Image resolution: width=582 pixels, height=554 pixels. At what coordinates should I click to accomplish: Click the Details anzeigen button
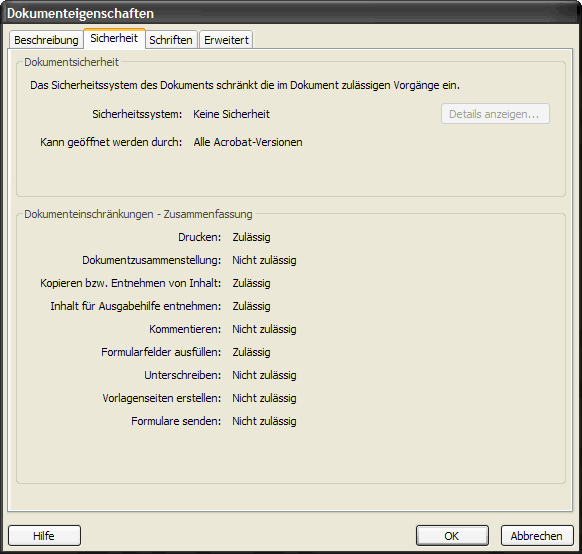click(495, 114)
